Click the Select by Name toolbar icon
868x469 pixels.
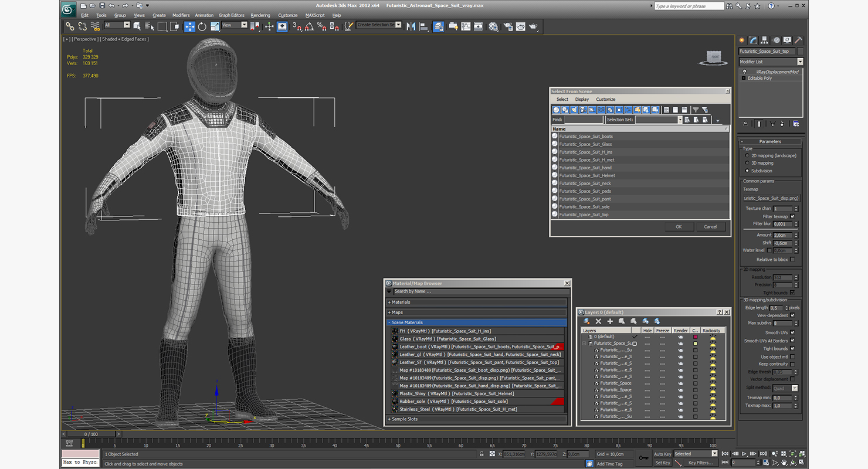click(x=150, y=26)
